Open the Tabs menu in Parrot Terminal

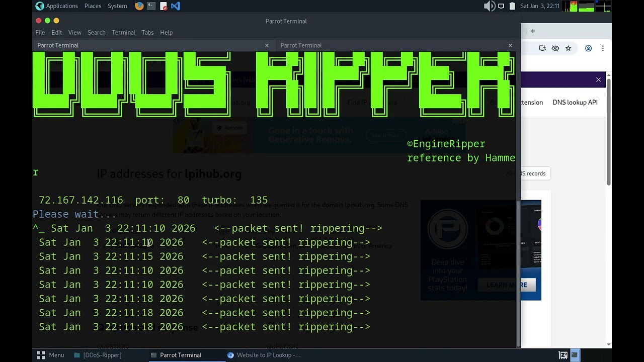click(x=147, y=32)
